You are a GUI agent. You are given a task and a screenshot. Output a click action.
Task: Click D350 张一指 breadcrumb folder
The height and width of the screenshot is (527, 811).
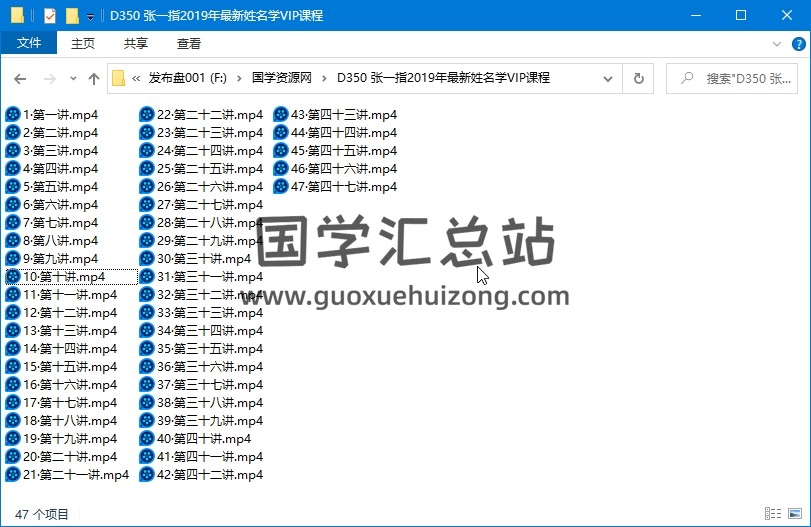[x=443, y=78]
